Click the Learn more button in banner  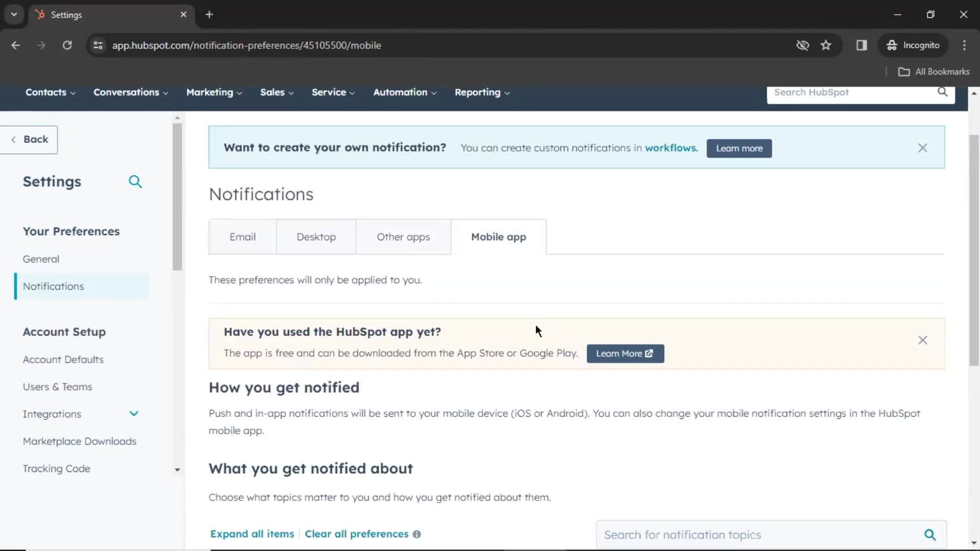(x=739, y=148)
